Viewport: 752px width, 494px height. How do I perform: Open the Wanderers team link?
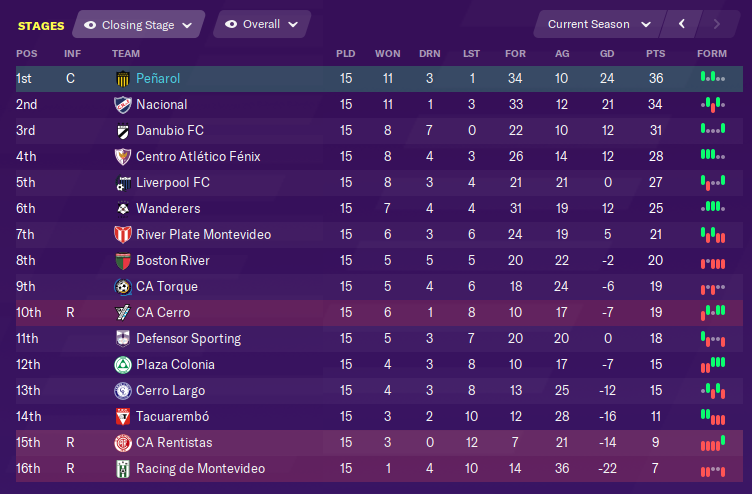pyautogui.click(x=168, y=209)
